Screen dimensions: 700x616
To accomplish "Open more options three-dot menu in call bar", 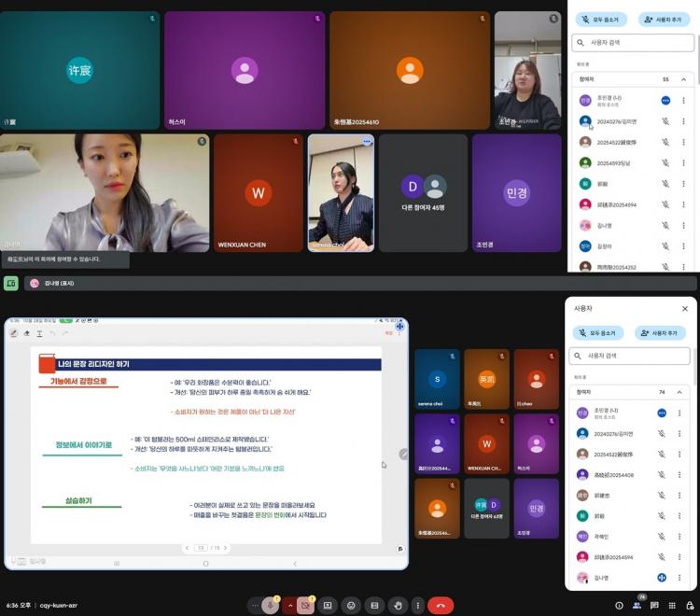I will (418, 605).
